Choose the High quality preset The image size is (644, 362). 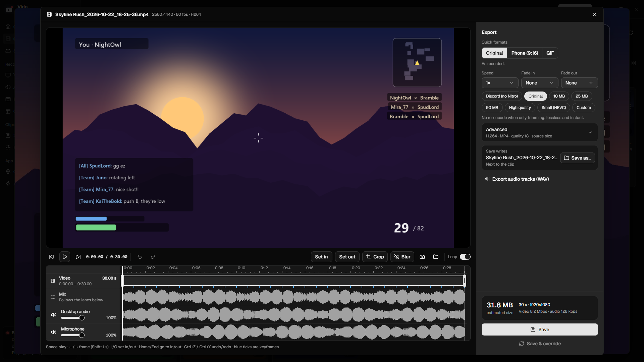tap(520, 108)
